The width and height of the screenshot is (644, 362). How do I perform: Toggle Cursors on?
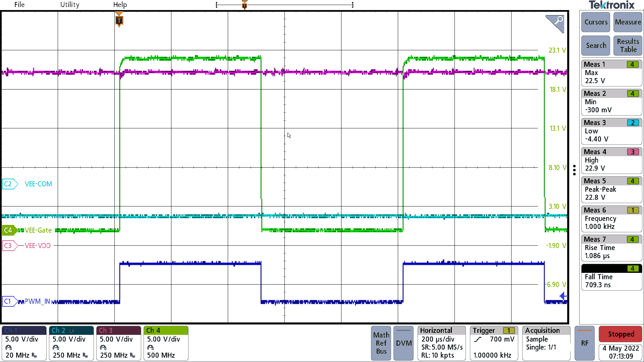point(595,22)
